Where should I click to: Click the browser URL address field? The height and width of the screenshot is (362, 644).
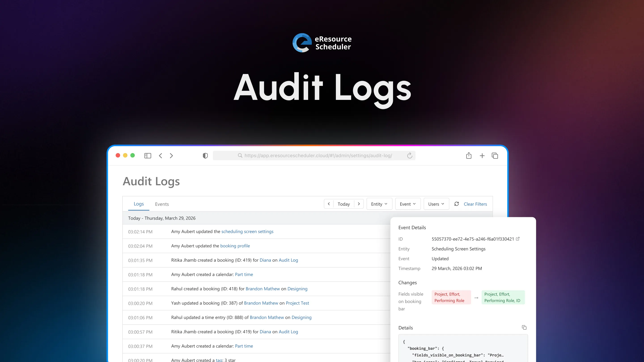(318, 156)
